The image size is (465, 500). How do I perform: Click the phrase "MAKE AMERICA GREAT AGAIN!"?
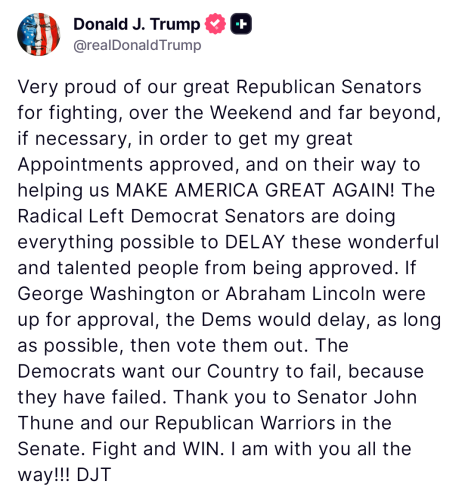255,190
